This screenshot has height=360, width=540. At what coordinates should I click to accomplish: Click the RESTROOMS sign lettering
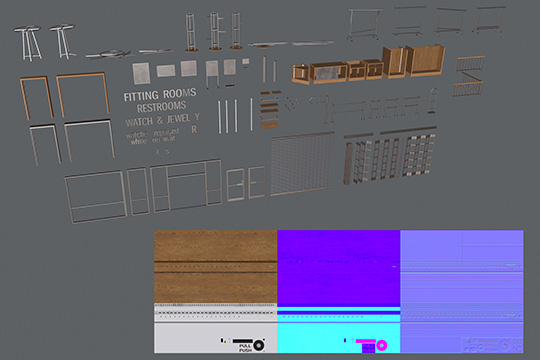(x=162, y=107)
